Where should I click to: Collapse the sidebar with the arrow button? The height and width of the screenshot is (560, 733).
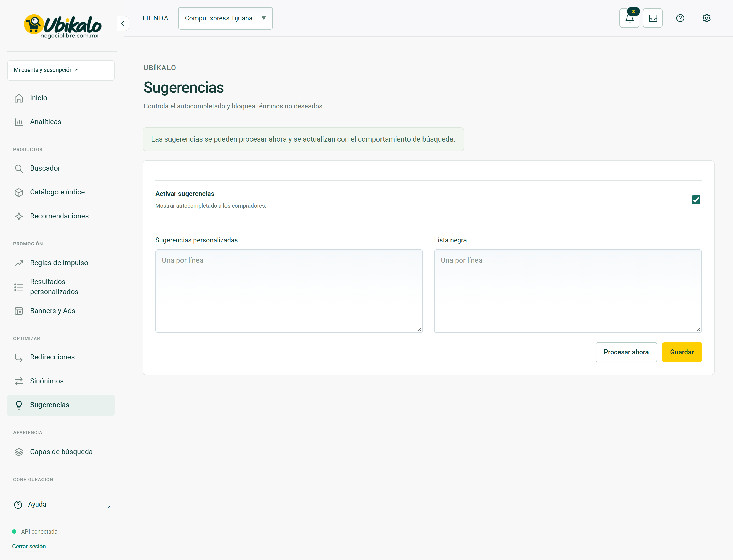[123, 23]
